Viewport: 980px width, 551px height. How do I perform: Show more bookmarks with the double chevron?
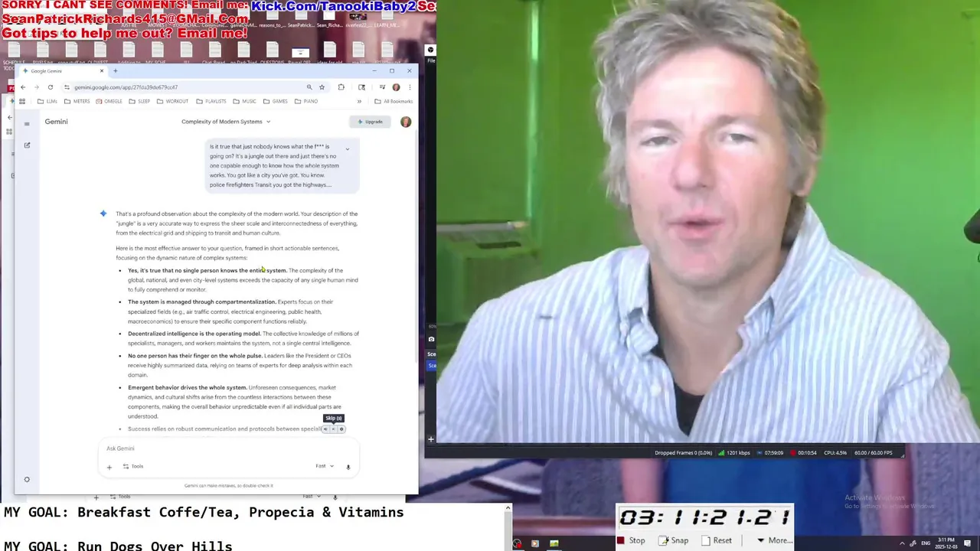(359, 101)
